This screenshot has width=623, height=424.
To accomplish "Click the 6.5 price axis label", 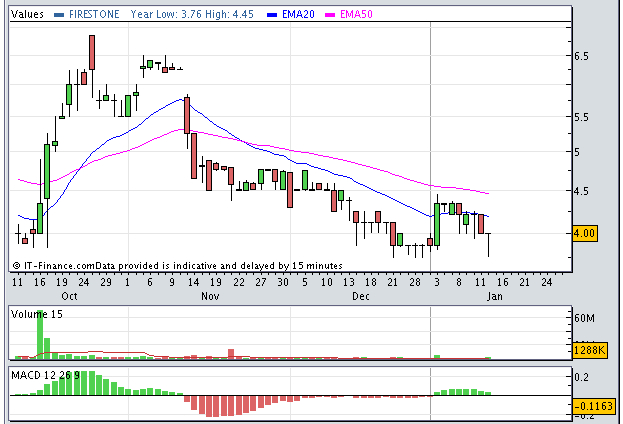I will [x=581, y=57].
